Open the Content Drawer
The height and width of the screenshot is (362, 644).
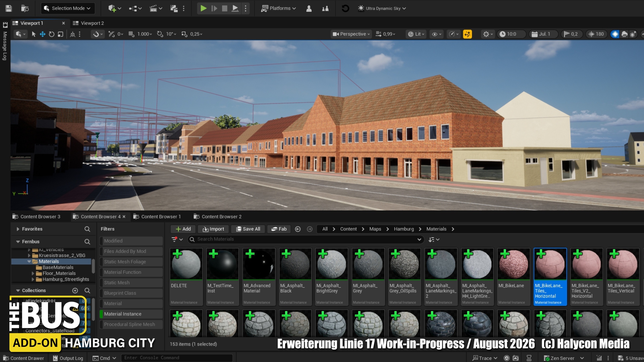pyautogui.click(x=23, y=358)
